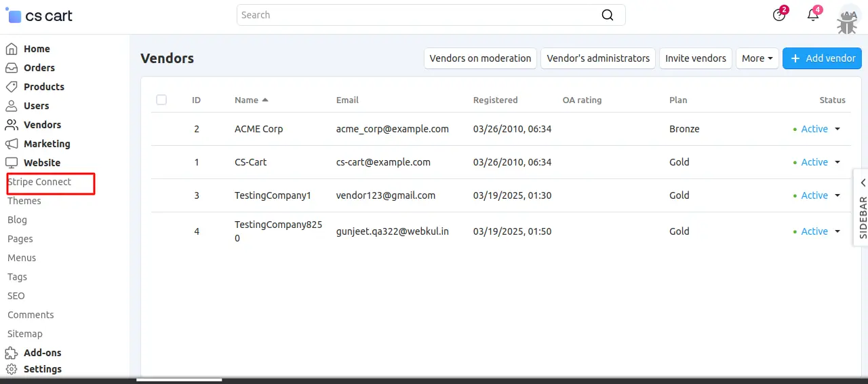Open Orders menu item

tap(39, 68)
